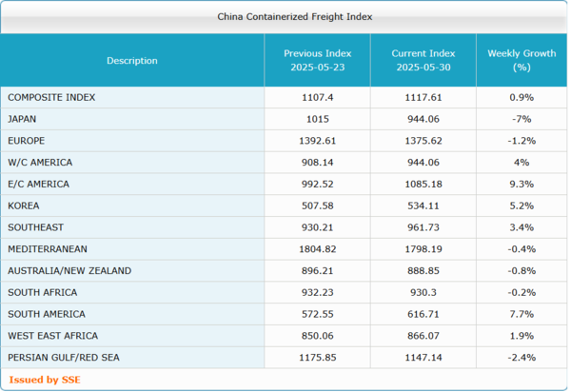571x392 pixels.
Task: Click KOREA current index value 534.11
Action: pyautogui.click(x=423, y=206)
